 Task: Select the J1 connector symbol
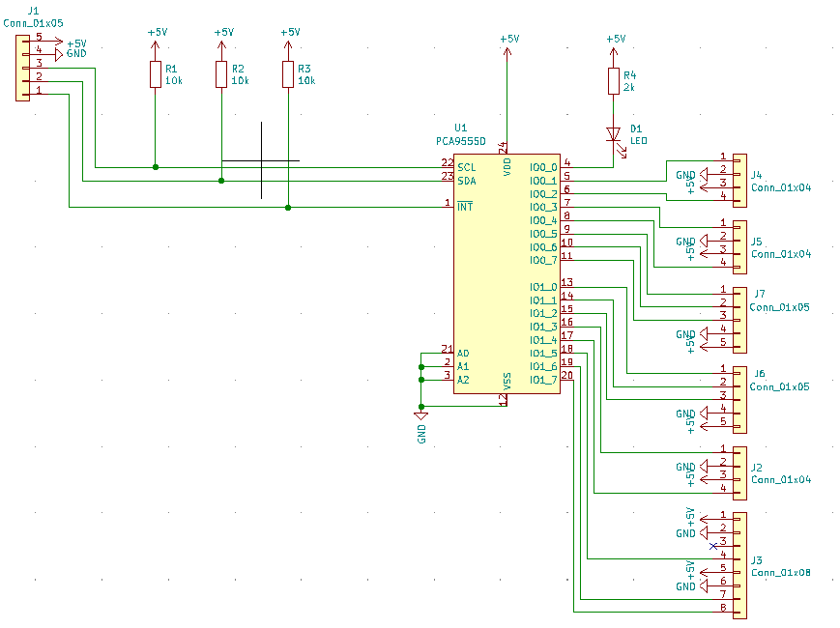[22, 68]
